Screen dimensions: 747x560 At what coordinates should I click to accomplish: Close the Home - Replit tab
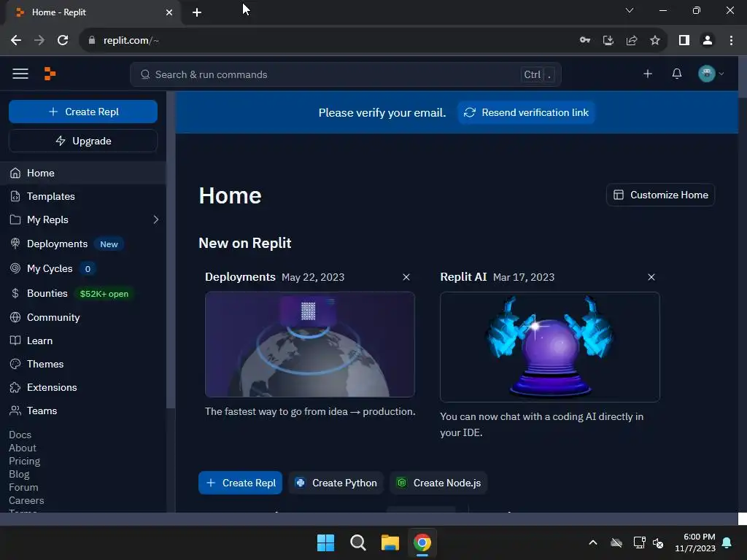(x=169, y=12)
